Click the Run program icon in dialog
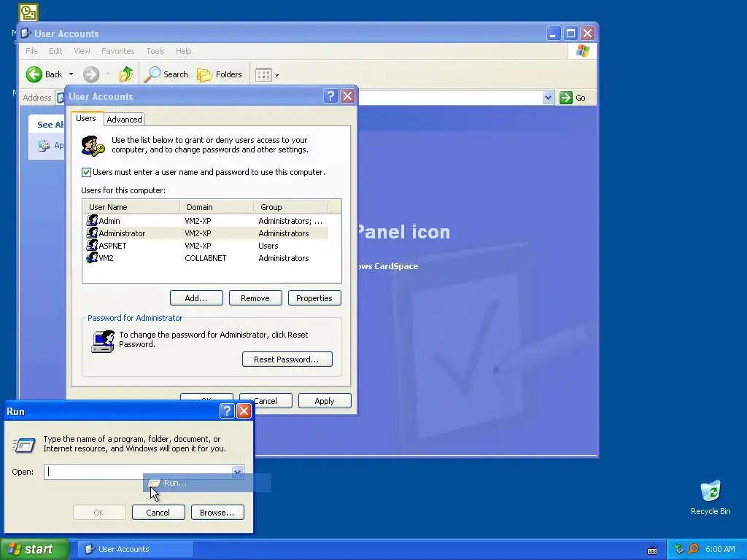The image size is (747, 560). pos(24,446)
